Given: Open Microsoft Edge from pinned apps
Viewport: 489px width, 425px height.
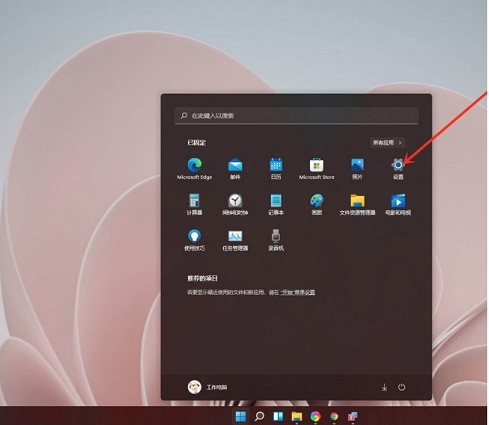Looking at the screenshot, I should tap(194, 169).
